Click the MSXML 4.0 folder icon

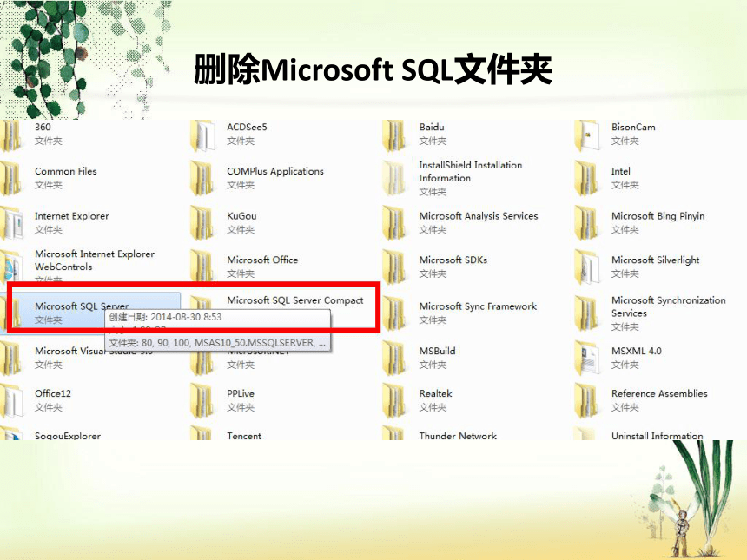click(587, 358)
